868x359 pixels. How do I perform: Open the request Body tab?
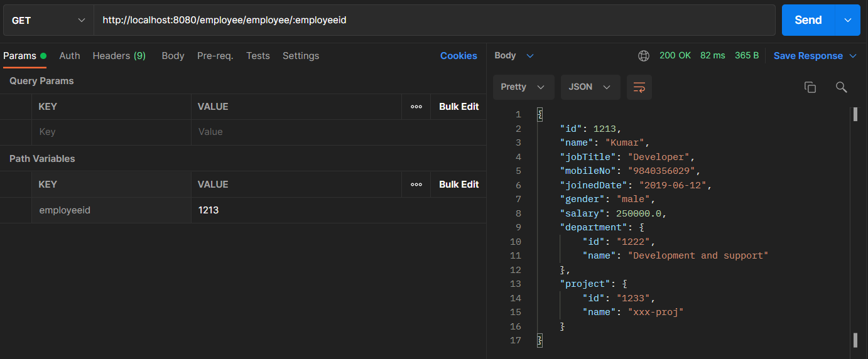(173, 56)
